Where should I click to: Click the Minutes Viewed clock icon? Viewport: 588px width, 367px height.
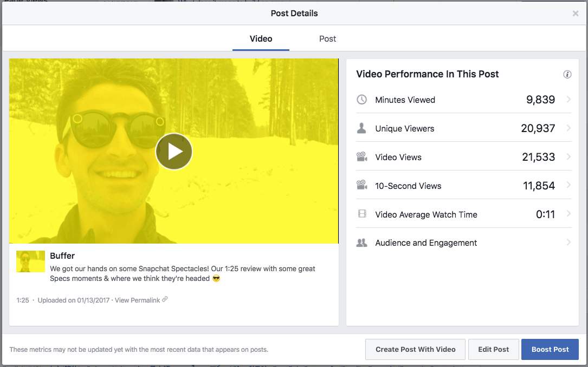pos(362,100)
